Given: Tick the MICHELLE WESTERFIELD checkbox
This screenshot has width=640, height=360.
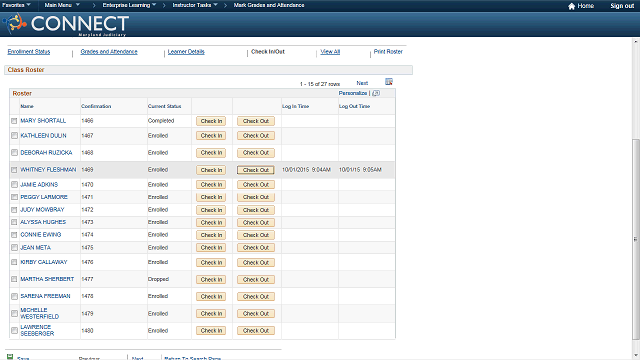Looking at the screenshot, I should point(14,313).
